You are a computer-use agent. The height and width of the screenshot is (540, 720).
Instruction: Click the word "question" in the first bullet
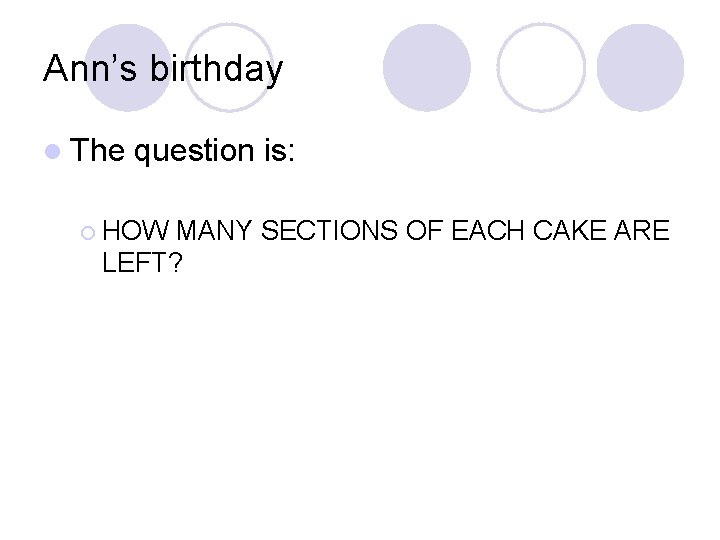194,152
